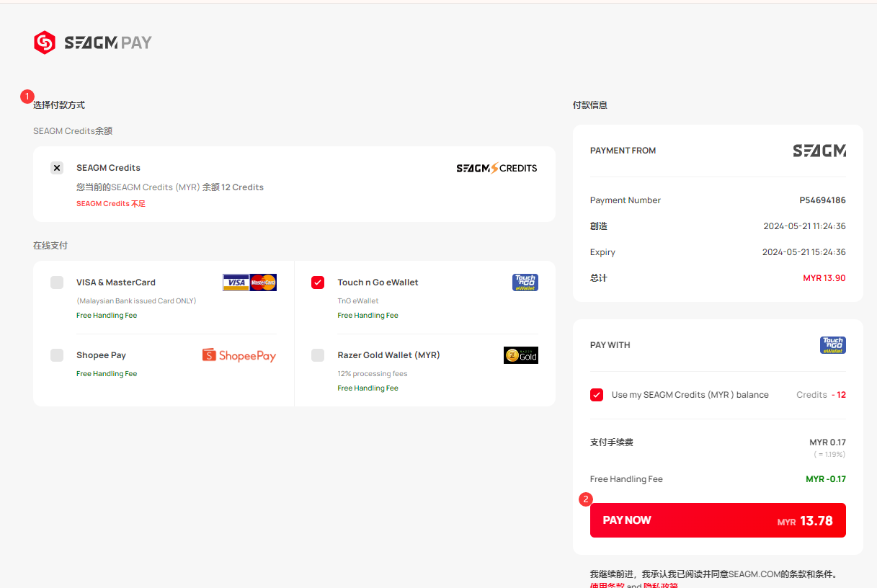
Task: Click 'VISA & MasterCard' label
Action: point(116,282)
